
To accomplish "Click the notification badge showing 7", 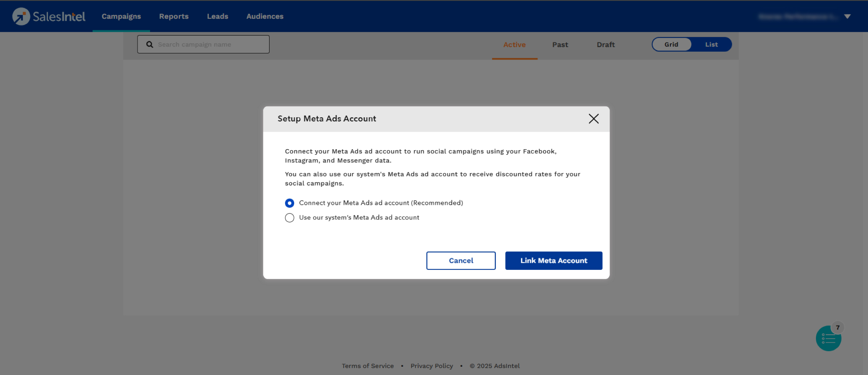I will (838, 327).
